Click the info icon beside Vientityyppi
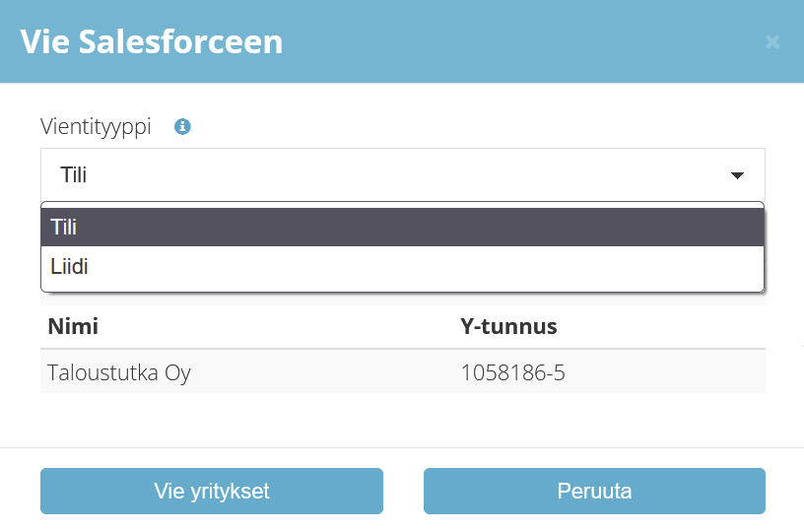804x532 pixels. (182, 126)
